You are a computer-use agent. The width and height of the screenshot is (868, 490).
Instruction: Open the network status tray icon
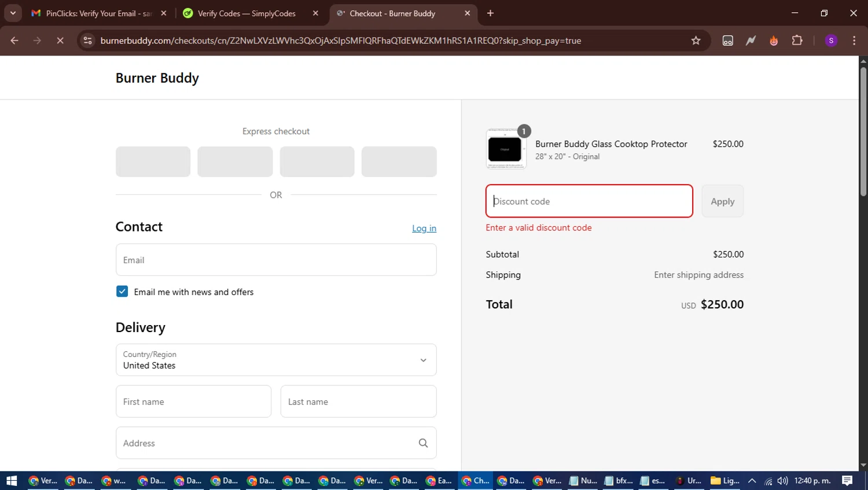[x=768, y=481]
